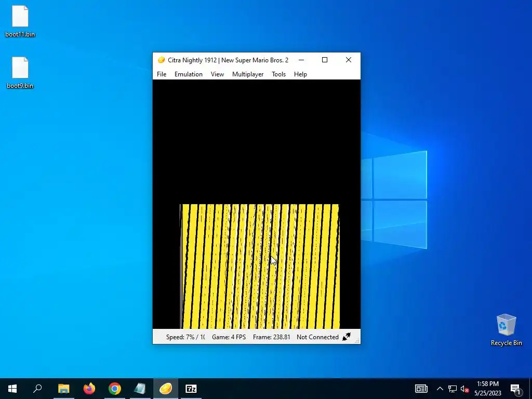
Task: Open the notification center icon
Action: tap(515, 389)
